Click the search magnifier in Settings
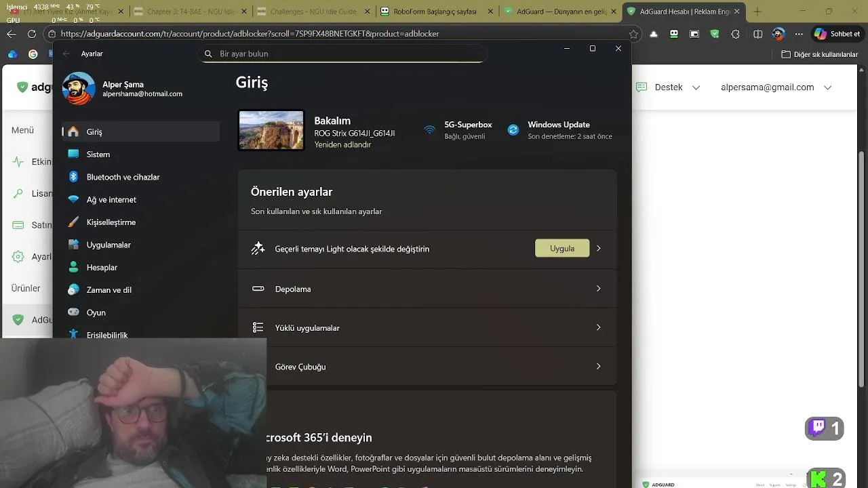 (208, 54)
